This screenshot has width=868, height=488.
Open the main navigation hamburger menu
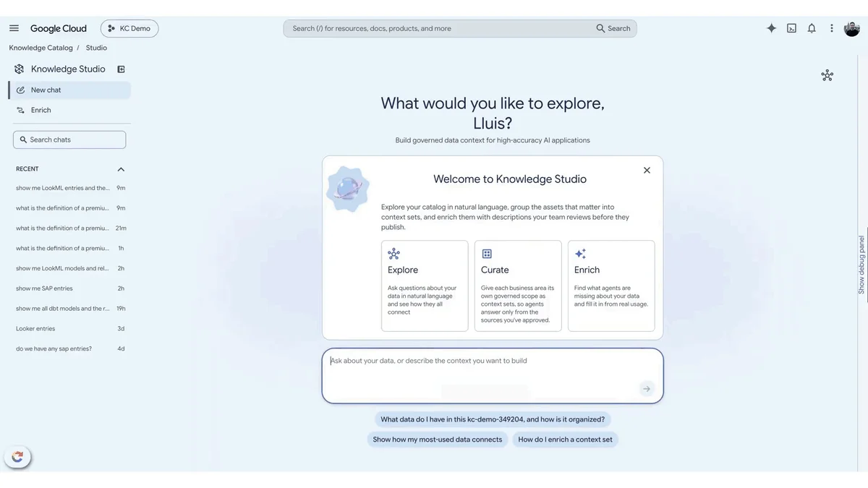[14, 28]
